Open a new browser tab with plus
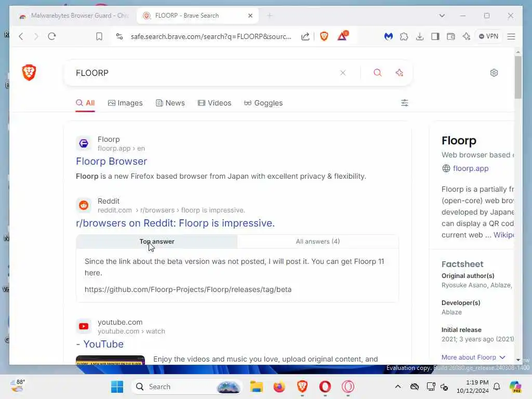 (270, 16)
